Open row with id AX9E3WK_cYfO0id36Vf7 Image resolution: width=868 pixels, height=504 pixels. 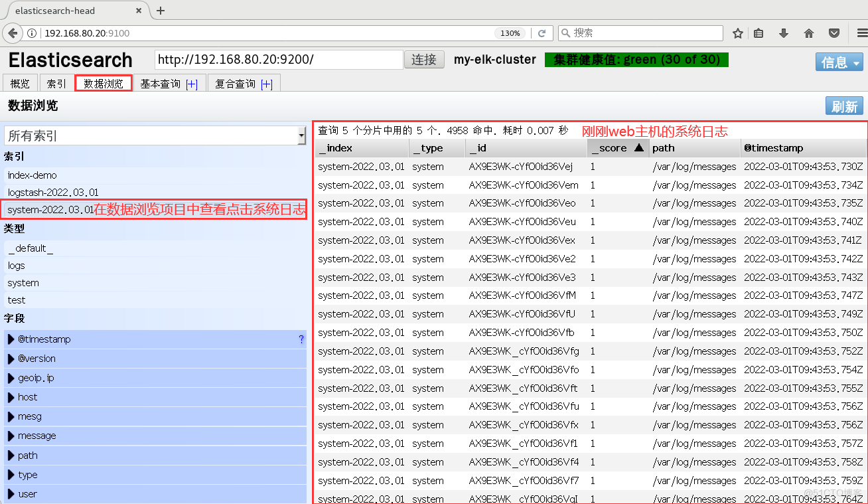point(524,481)
